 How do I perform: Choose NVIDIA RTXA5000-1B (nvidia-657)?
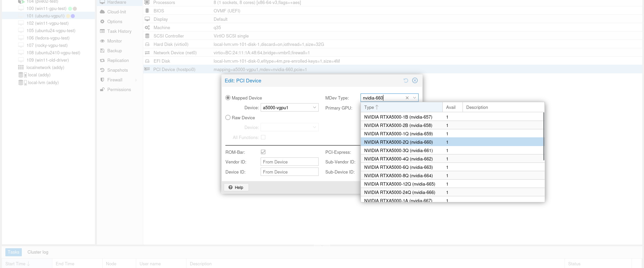pyautogui.click(x=452, y=117)
